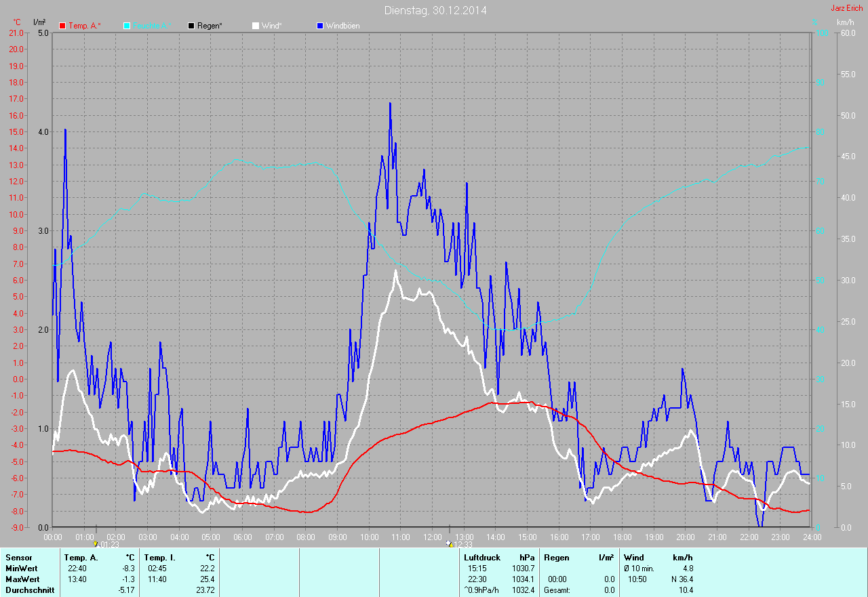
Task: Click the date title Dienstag, 30.12.2014
Action: [x=435, y=10]
